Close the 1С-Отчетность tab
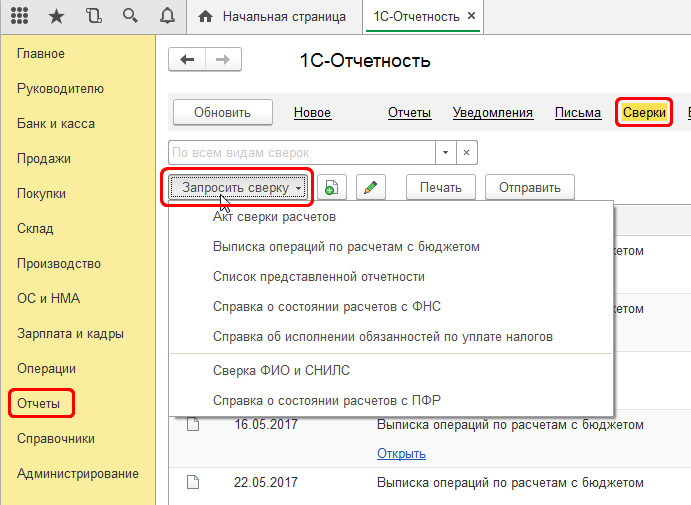 coord(471,16)
